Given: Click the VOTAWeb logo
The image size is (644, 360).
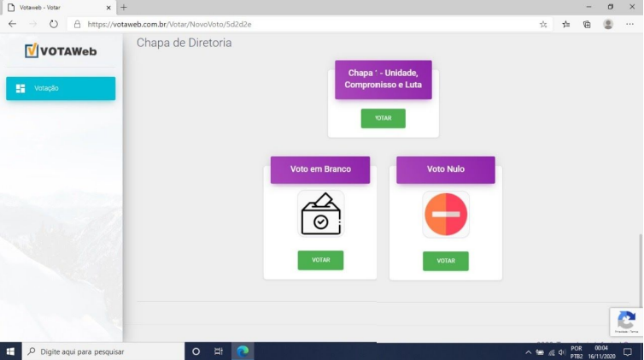Looking at the screenshot, I should (x=61, y=51).
